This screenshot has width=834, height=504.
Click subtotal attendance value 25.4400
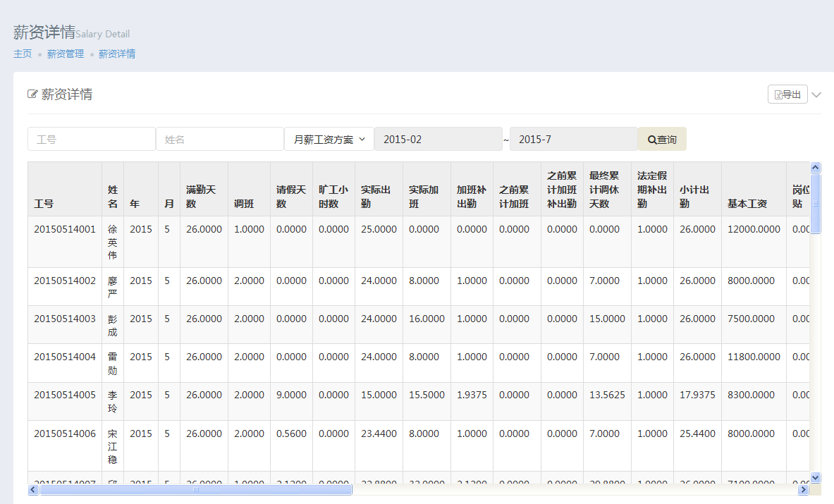tap(697, 434)
